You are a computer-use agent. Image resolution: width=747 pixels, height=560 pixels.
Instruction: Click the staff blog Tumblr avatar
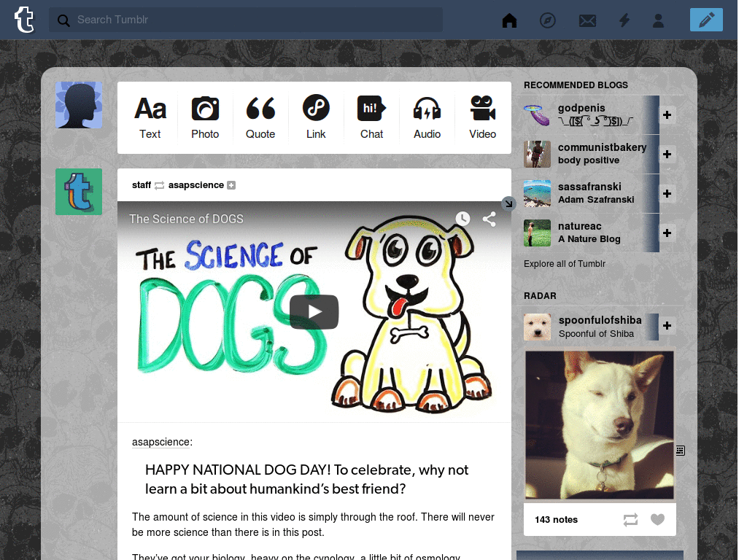coord(79,192)
